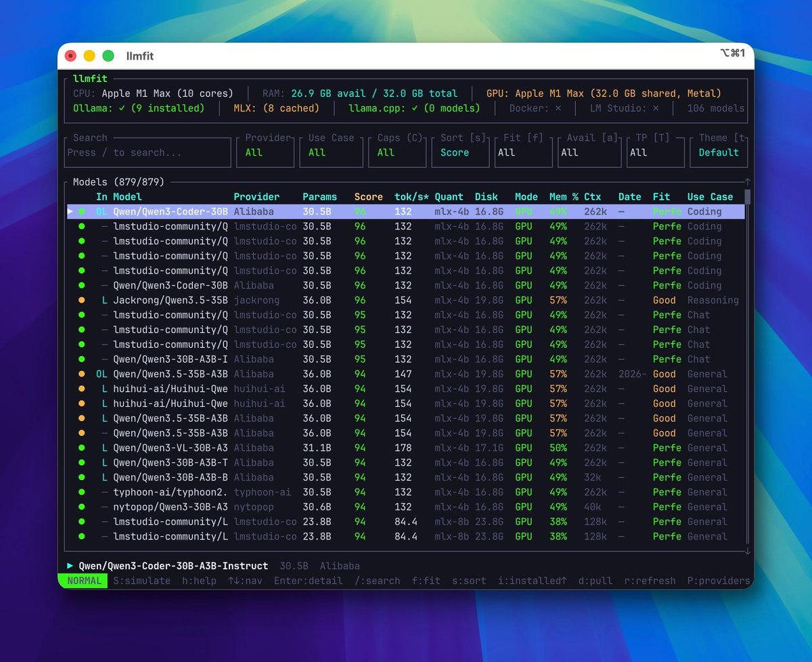The image size is (812, 662).
Task: Click the Mem % column header
Action: click(564, 197)
